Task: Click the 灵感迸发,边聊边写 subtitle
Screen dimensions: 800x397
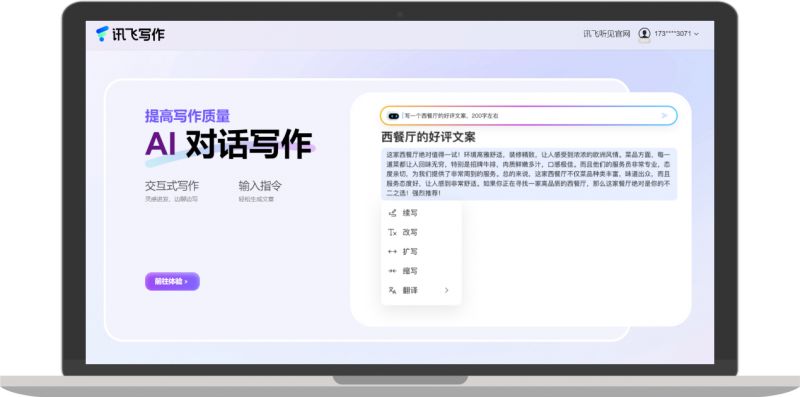Action: pos(171,199)
